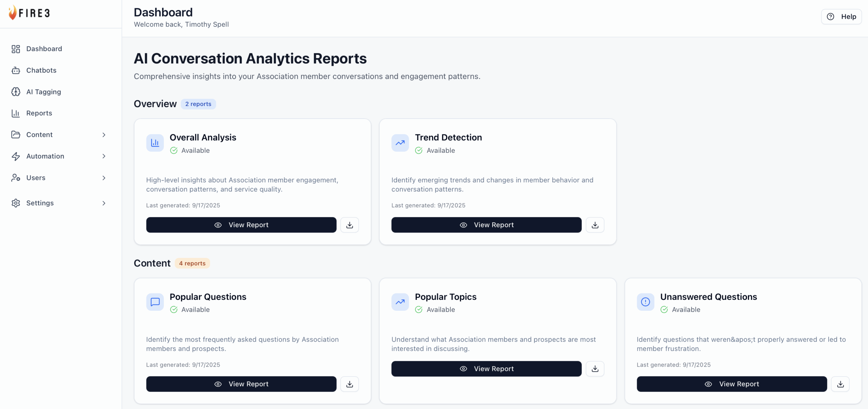Click the Overall Analysis bar chart icon
Image resolution: width=868 pixels, height=409 pixels.
point(155,143)
